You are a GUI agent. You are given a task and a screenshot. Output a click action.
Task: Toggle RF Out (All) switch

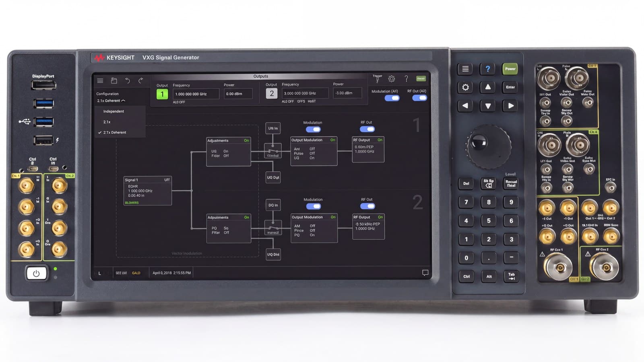(419, 98)
